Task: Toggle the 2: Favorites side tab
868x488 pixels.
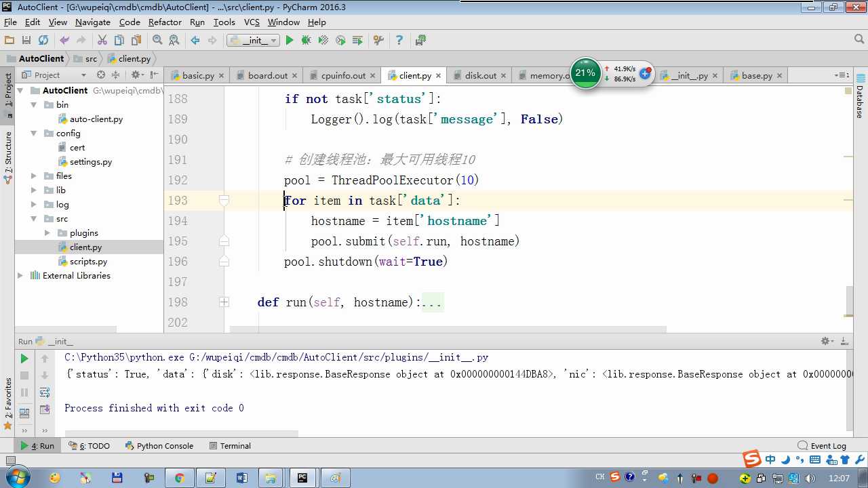Action: [x=8, y=404]
